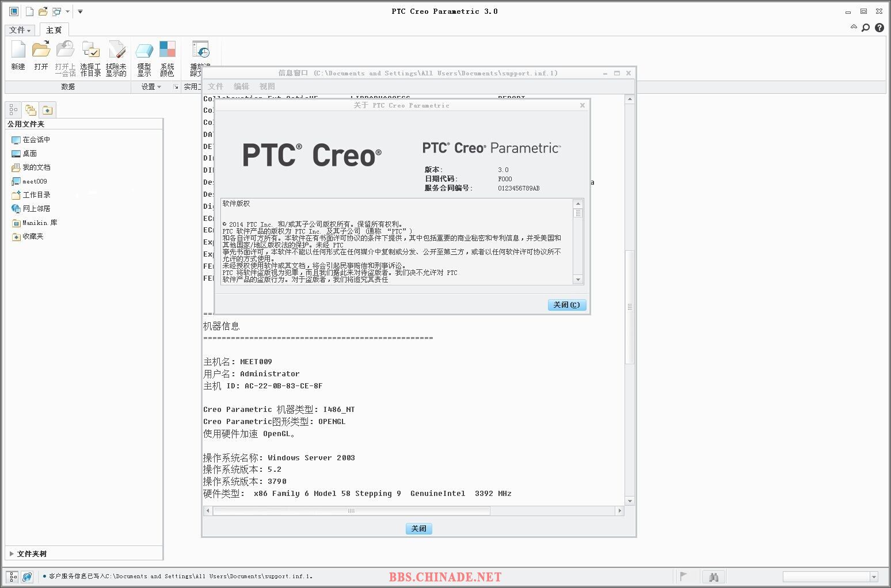891x588 pixels.
Task: Click the binoculars find icon in status bar
Action: (x=714, y=576)
